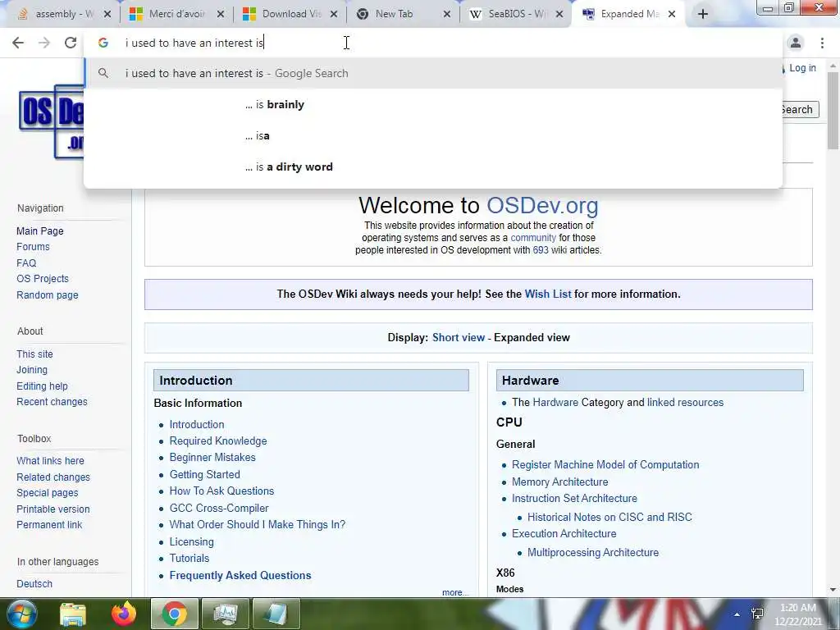Close the Expanded Main Page tab
Viewport: 840px width, 630px height.
click(x=672, y=15)
